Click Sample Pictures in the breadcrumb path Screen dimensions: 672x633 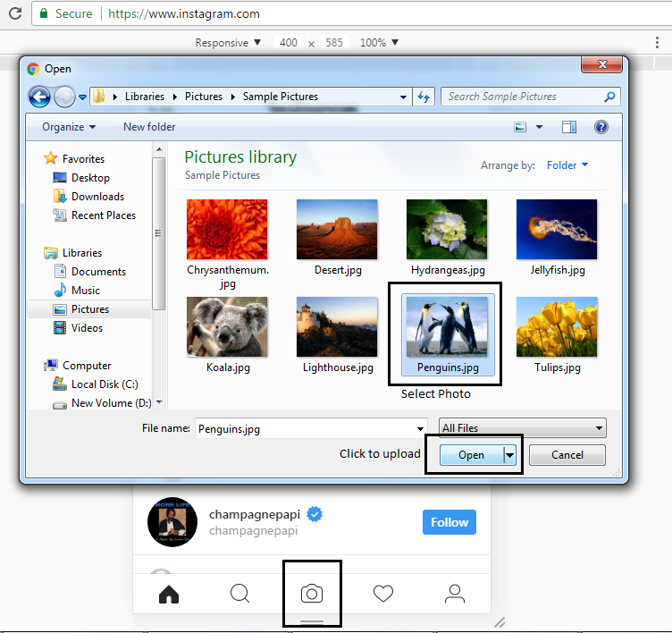click(281, 97)
